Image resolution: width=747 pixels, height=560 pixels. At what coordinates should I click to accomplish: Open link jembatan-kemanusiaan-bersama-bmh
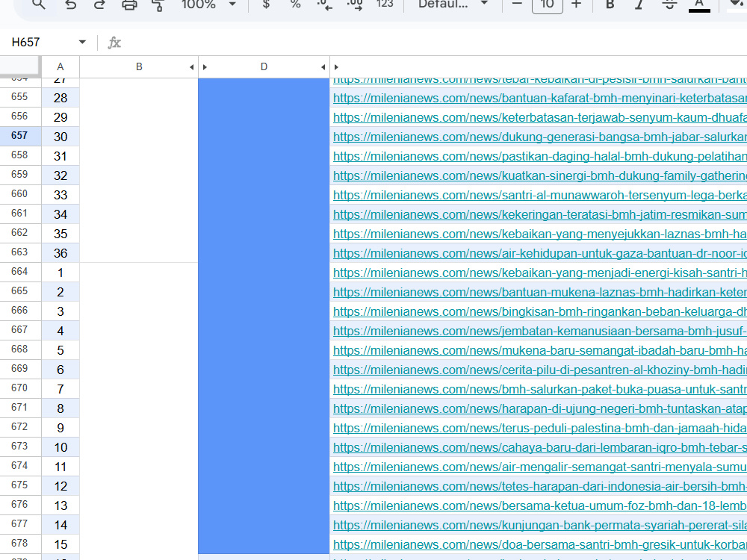pos(540,331)
